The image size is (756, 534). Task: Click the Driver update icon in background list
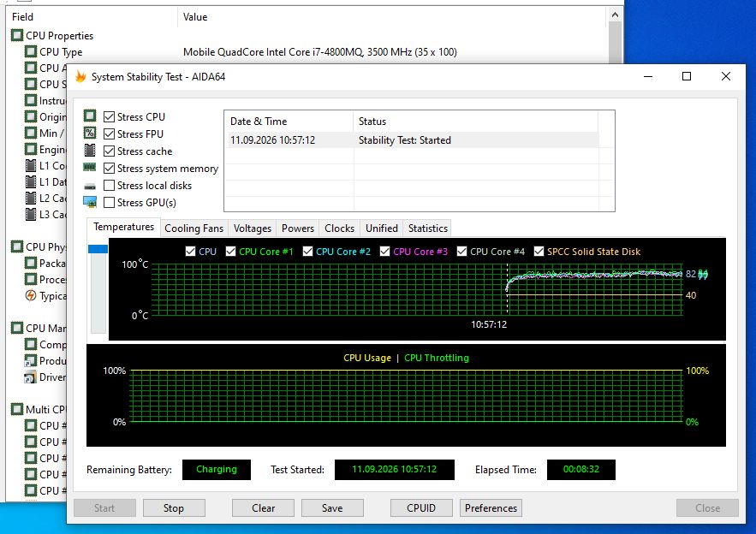tap(31, 377)
